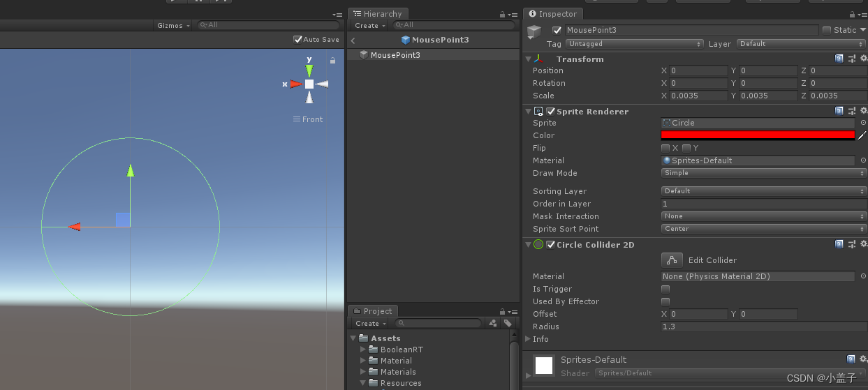Check the Flip X checkbox
This screenshot has height=390, width=868.
click(x=665, y=148)
